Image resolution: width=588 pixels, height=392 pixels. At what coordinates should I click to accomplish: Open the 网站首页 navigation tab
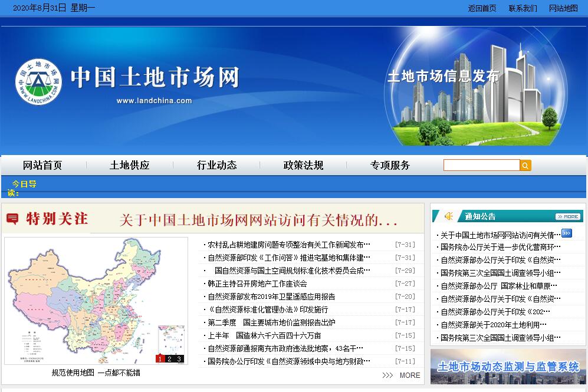click(42, 166)
